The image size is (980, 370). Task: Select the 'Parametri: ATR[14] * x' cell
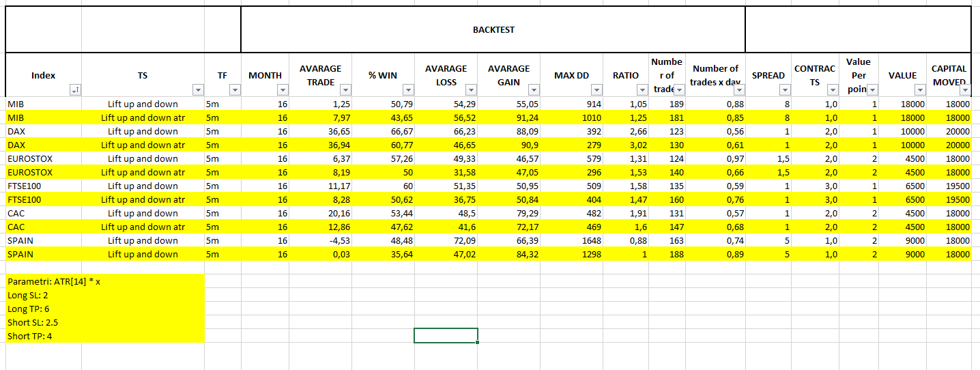tap(105, 281)
